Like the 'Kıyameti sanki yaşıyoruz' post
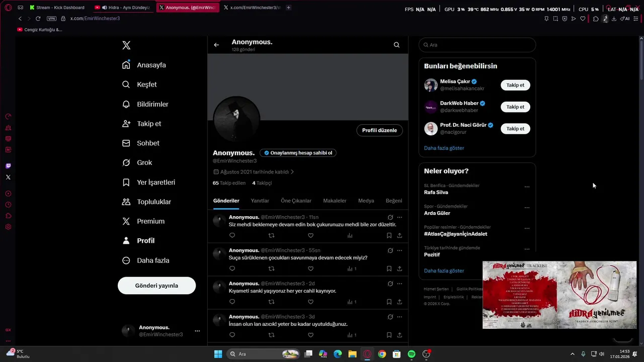 pos(310,302)
